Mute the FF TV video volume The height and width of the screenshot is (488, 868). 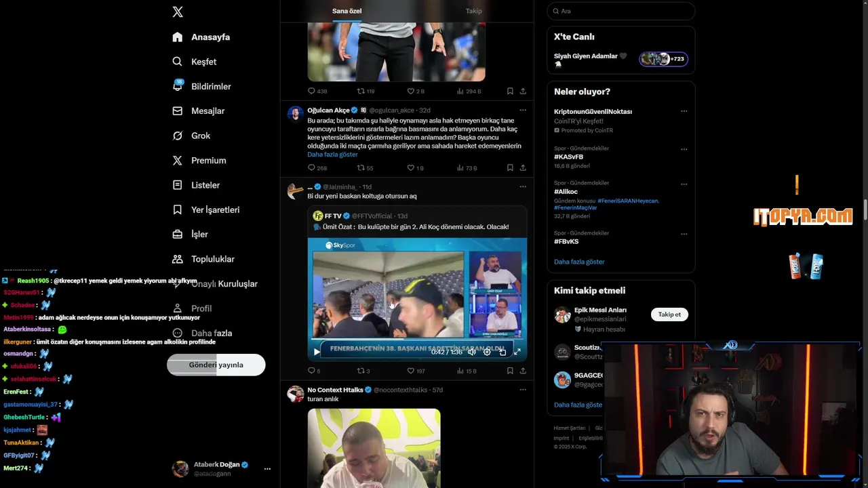click(x=471, y=352)
